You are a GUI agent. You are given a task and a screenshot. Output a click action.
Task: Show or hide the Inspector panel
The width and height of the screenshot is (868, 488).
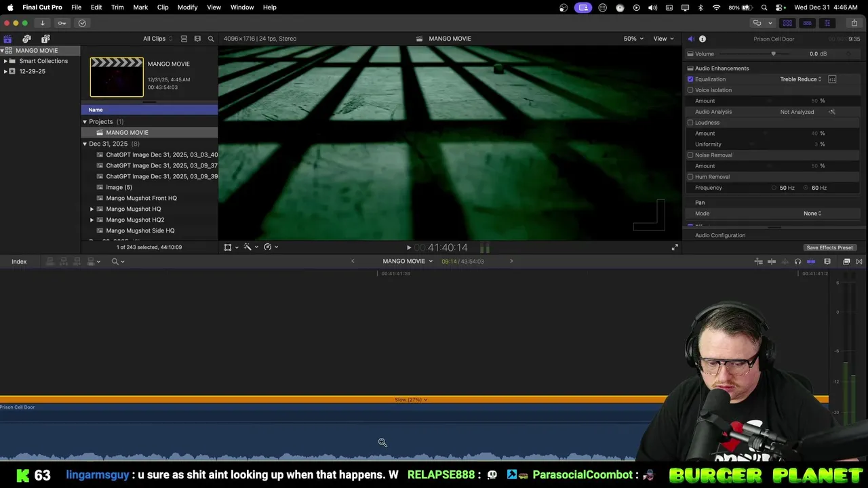[x=827, y=23]
